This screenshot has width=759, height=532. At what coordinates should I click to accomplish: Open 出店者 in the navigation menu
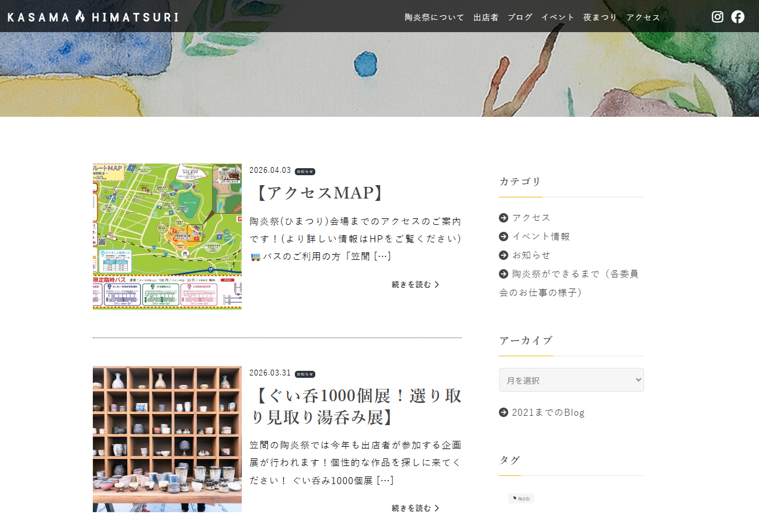click(486, 18)
